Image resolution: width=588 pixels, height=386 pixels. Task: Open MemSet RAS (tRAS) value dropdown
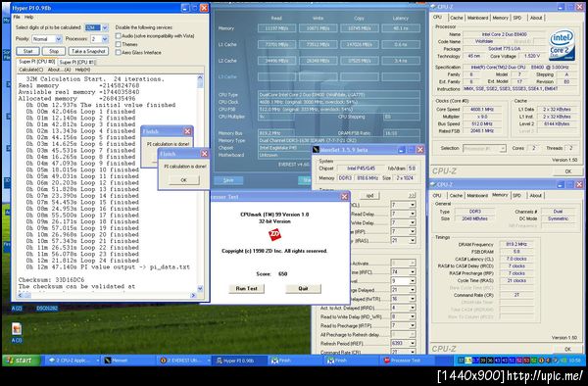pyautogui.click(x=413, y=241)
